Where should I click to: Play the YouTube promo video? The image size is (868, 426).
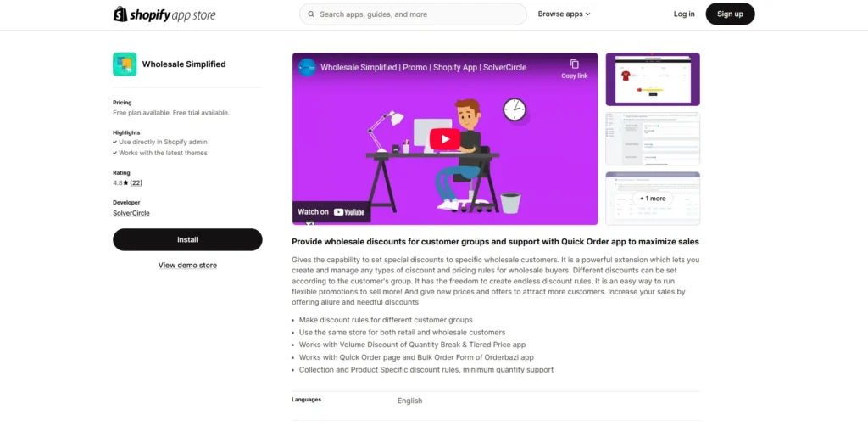[444, 139]
